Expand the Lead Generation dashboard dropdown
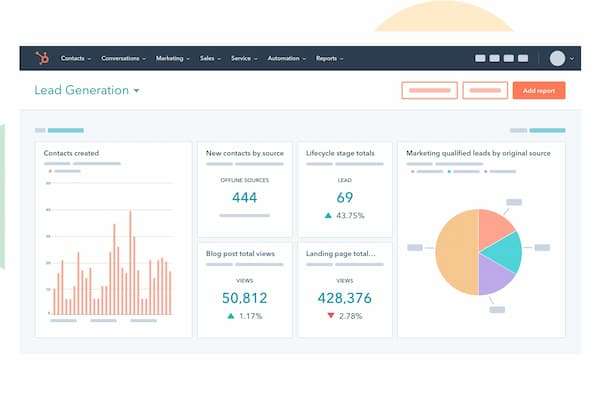Screen dimensions: 600x400 (136, 91)
